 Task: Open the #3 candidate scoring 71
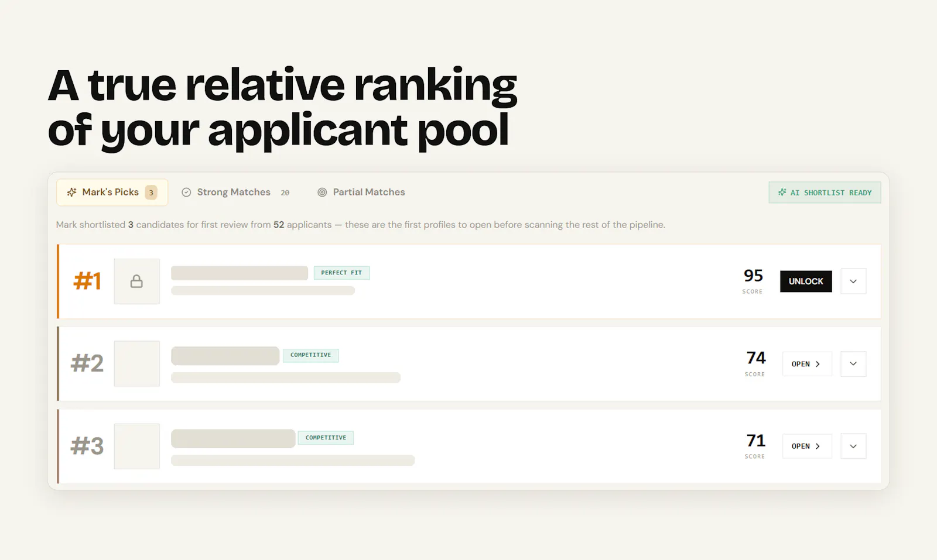click(x=807, y=446)
